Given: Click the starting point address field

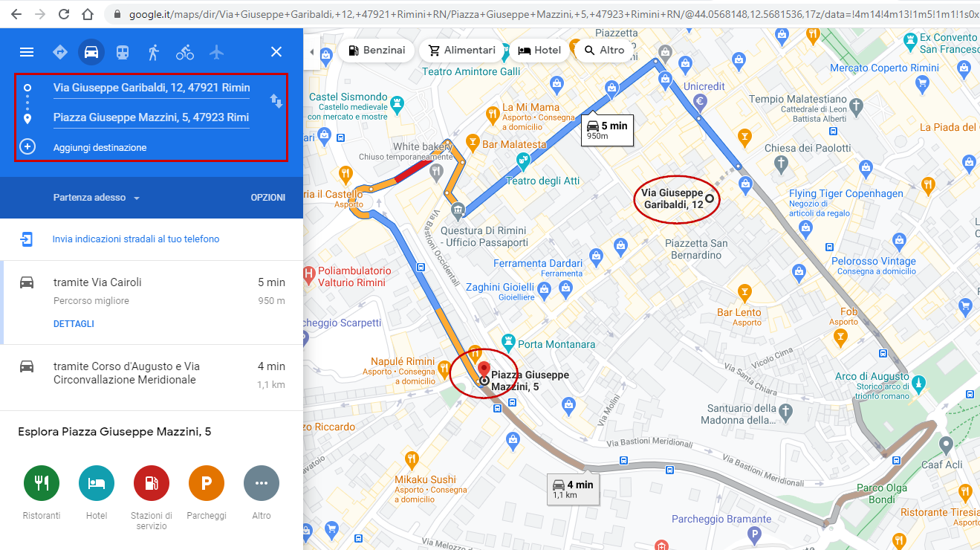Looking at the screenshot, I should (x=152, y=88).
